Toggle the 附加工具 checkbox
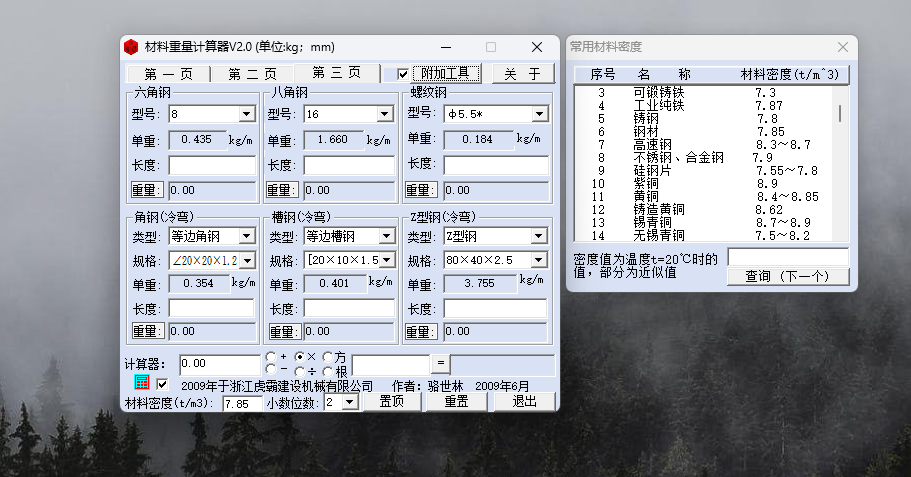 coord(403,74)
